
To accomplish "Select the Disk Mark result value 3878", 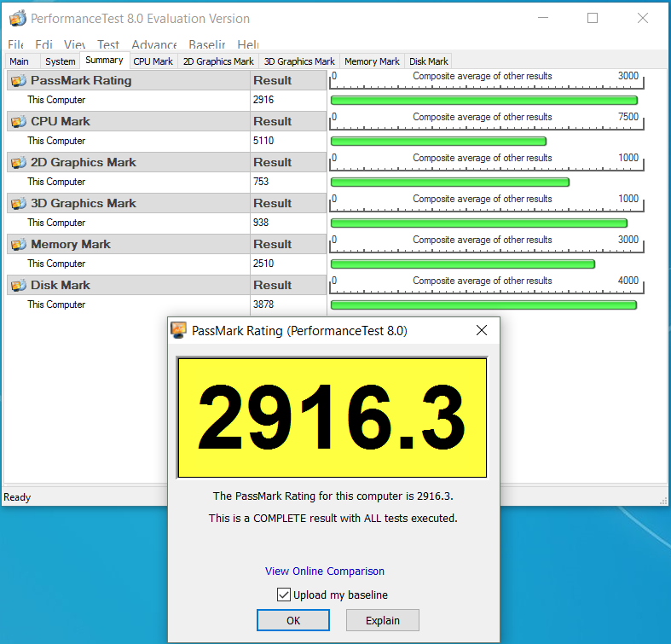I will (263, 305).
